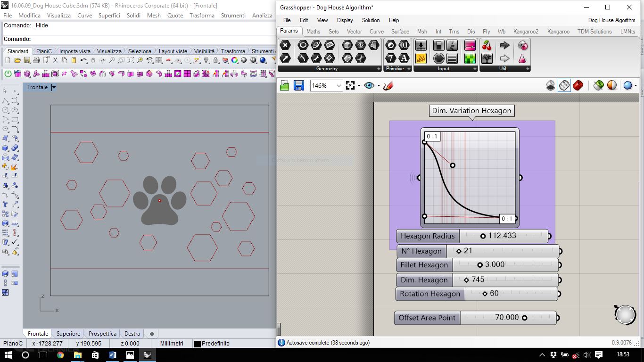
Task: Select the Explode tool in Rhino sidebar
Action: (x=15, y=166)
